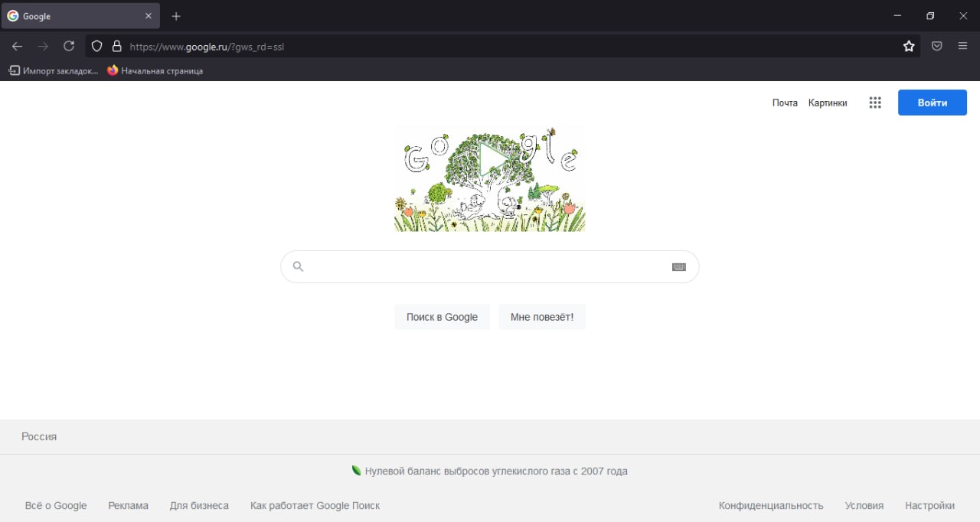The height and width of the screenshot is (522, 980).
Task: Open the Firefox hamburger menu
Action: (x=963, y=46)
